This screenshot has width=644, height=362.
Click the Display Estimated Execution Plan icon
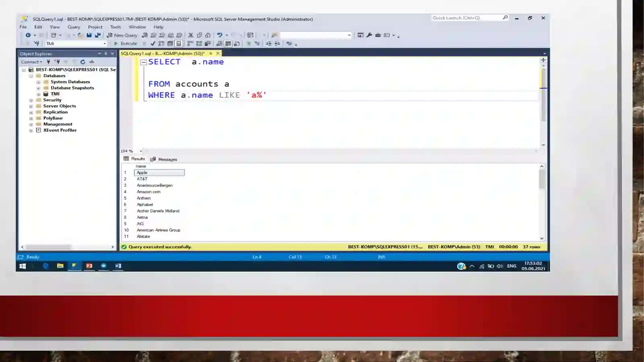[x=161, y=43]
